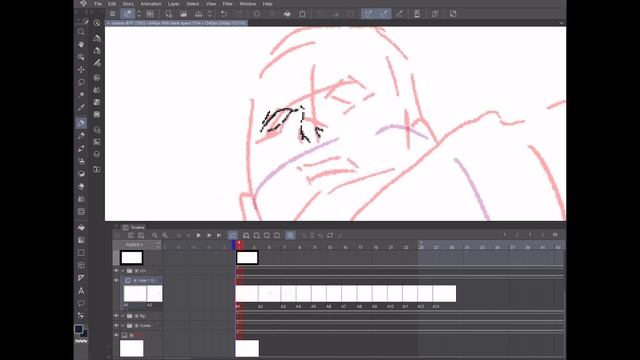
Task: Click the hamburger menu icon in command bar
Action: (x=112, y=14)
